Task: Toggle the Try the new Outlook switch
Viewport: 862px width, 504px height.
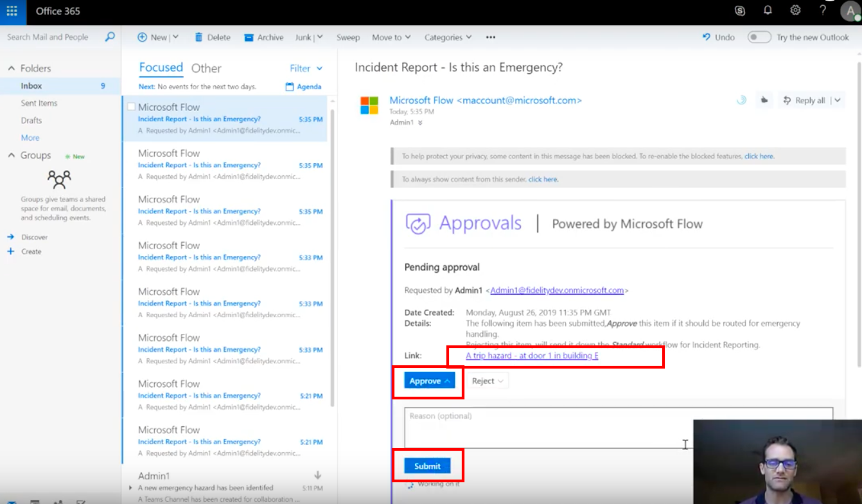Action: (759, 37)
